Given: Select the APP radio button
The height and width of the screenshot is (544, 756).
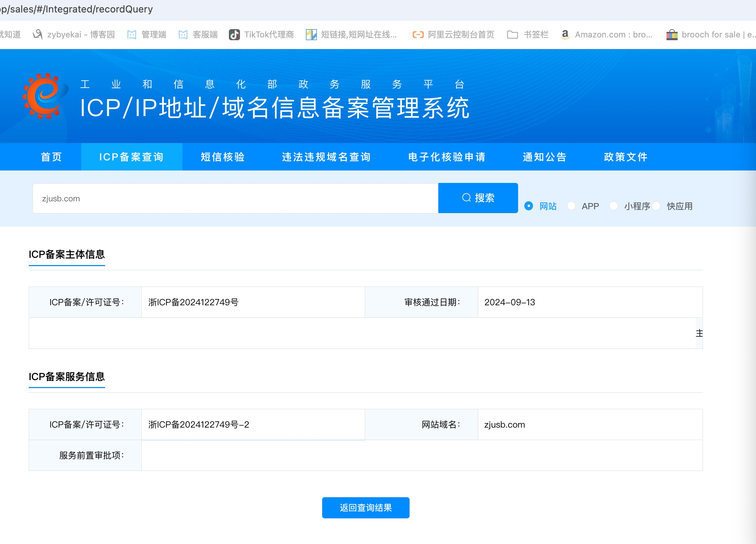Looking at the screenshot, I should pos(571,206).
